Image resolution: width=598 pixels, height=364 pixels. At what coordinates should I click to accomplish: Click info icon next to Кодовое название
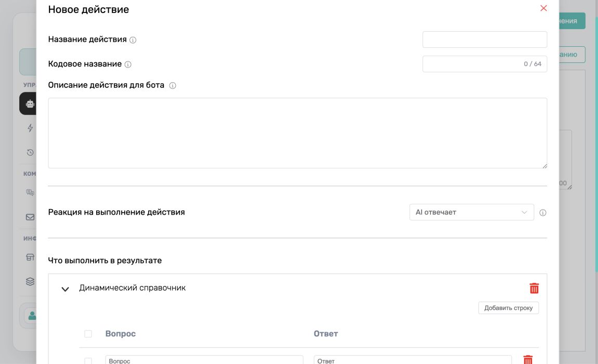[x=128, y=64]
